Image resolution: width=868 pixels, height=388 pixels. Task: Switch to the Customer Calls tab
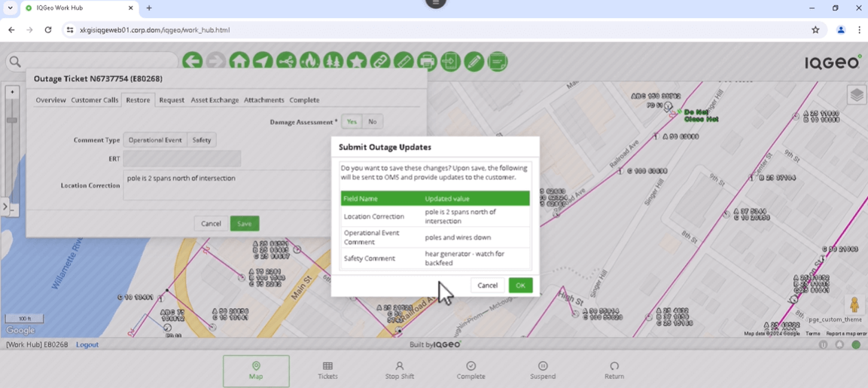[x=95, y=100]
